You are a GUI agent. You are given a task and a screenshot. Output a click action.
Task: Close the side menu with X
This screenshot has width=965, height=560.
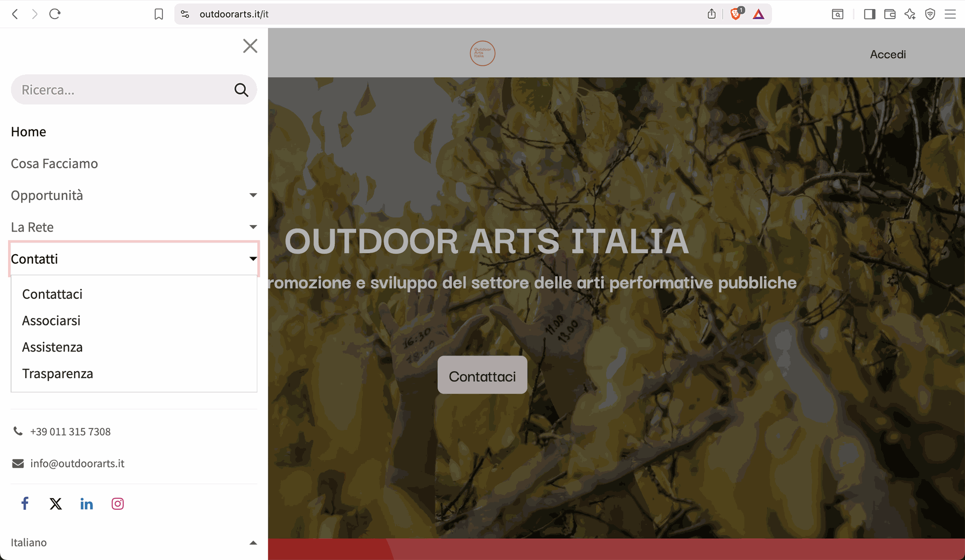250,46
